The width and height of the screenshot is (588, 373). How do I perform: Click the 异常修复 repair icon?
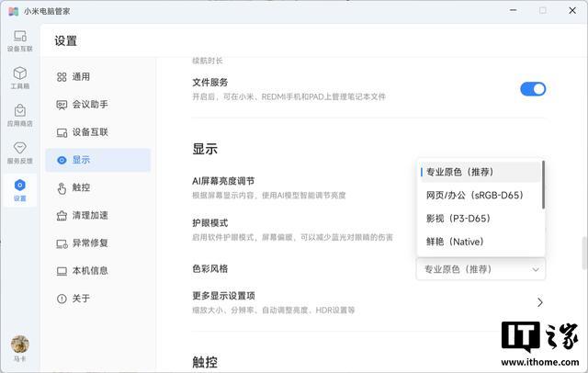click(x=62, y=244)
